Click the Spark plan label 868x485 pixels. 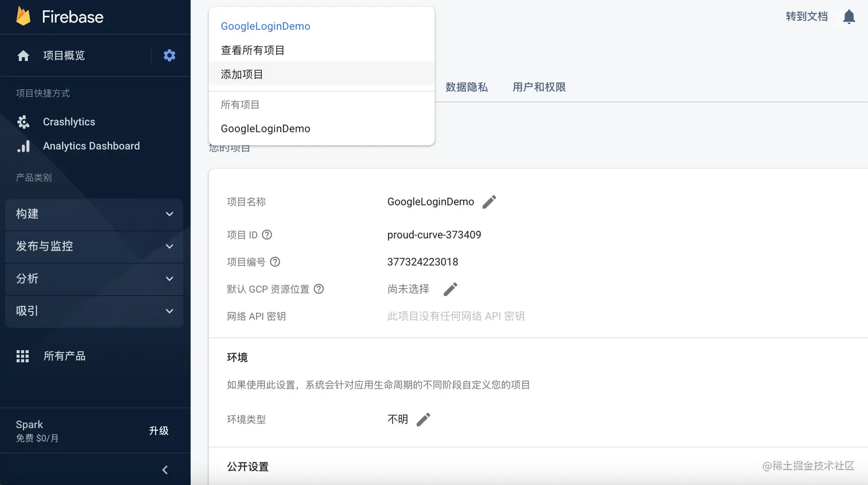tap(29, 425)
